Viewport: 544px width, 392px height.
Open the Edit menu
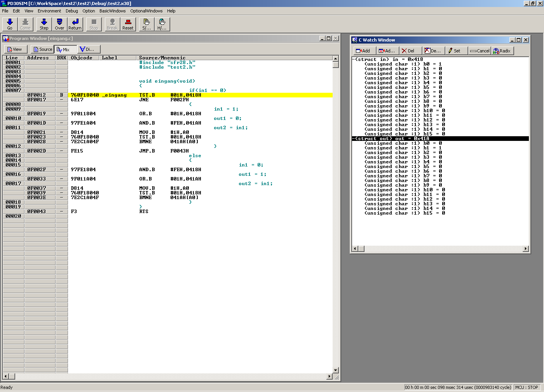click(x=16, y=11)
